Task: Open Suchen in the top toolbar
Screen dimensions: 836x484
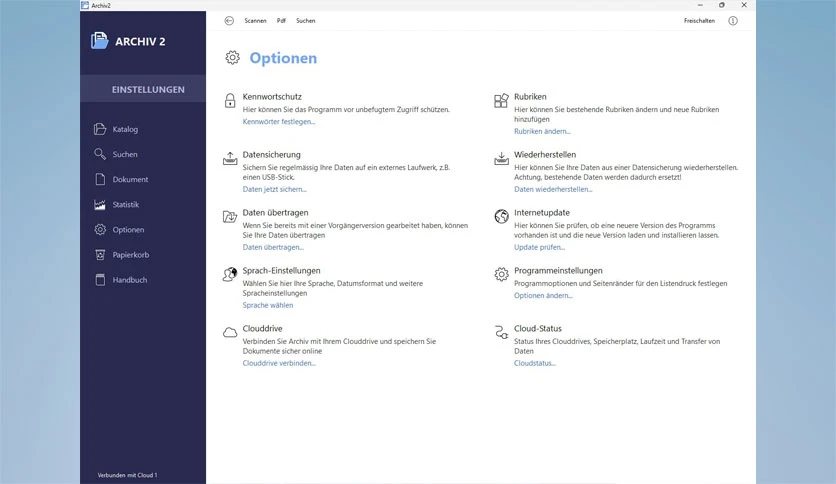Action: coord(306,21)
